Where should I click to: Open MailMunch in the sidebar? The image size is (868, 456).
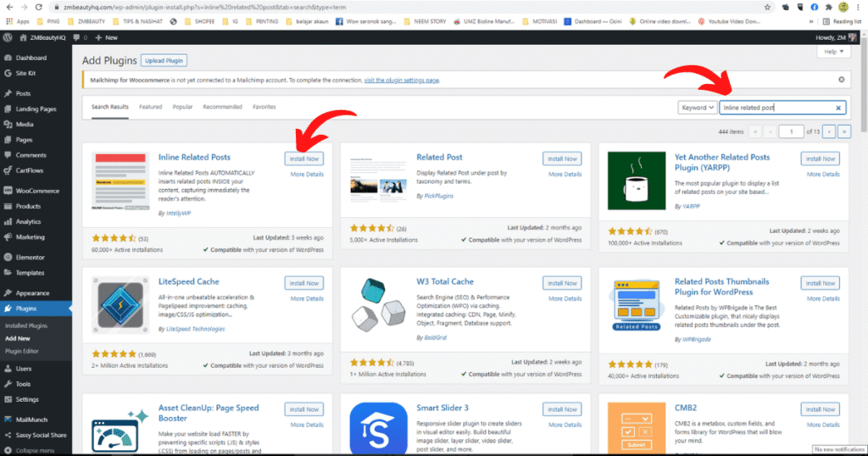point(31,420)
